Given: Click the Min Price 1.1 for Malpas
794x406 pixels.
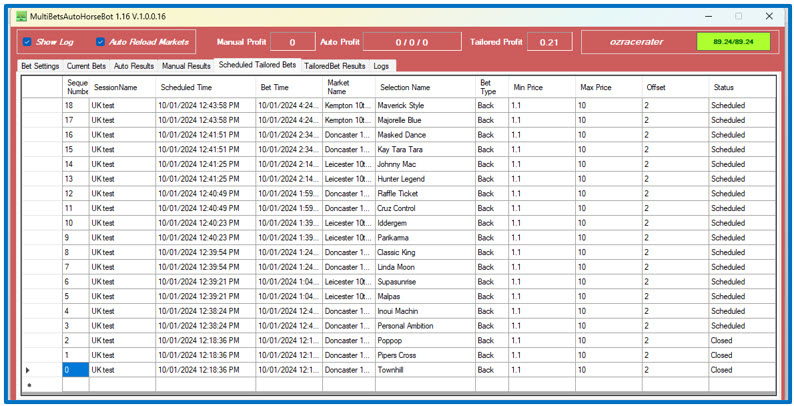Looking at the screenshot, I should [542, 296].
